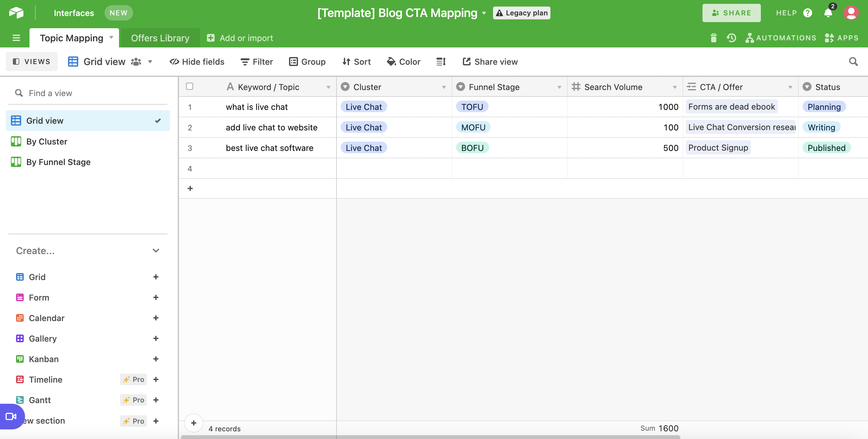Toggle the select all records checkbox
The height and width of the screenshot is (439, 868).
coord(190,87)
